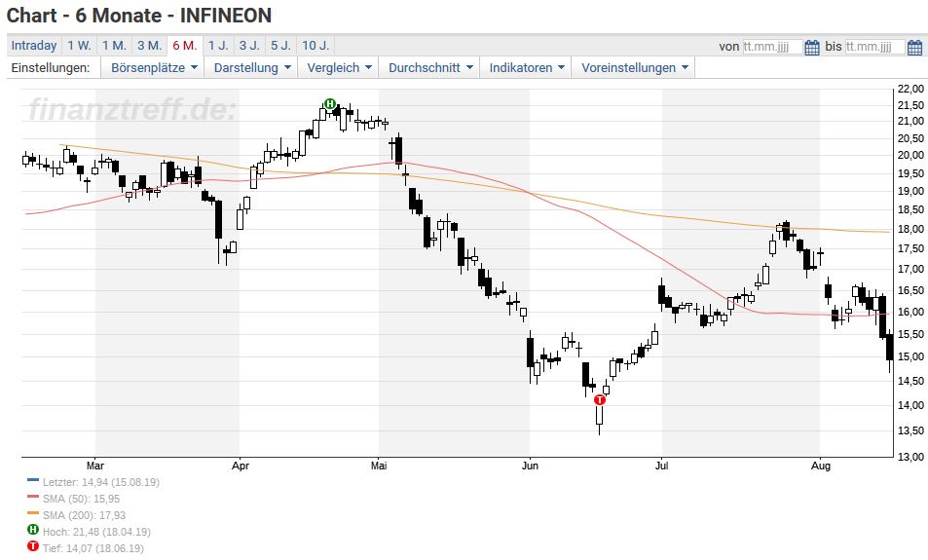This screenshot has width=928, height=560.
Task: Click the 'Einstellungen:' label
Action: (x=51, y=67)
